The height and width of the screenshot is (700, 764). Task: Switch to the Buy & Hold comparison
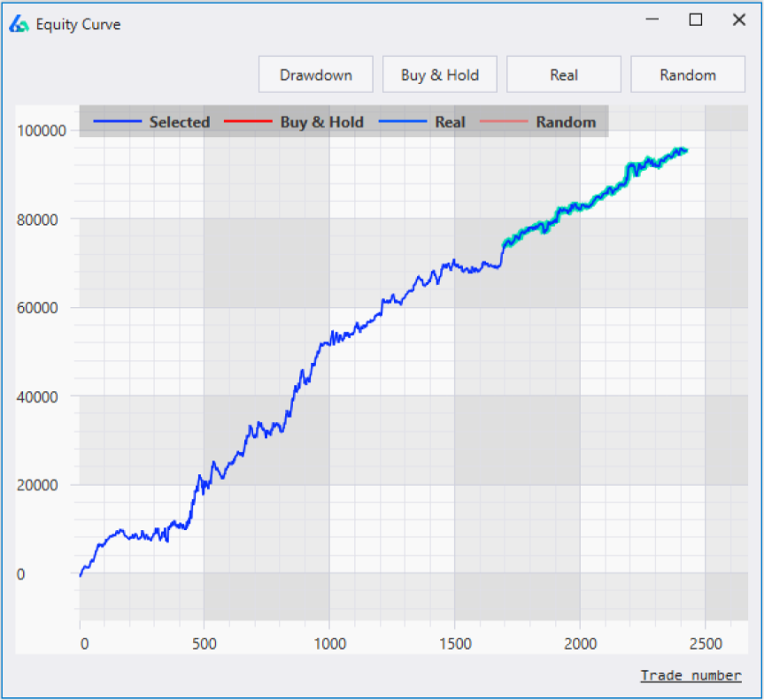pos(439,74)
